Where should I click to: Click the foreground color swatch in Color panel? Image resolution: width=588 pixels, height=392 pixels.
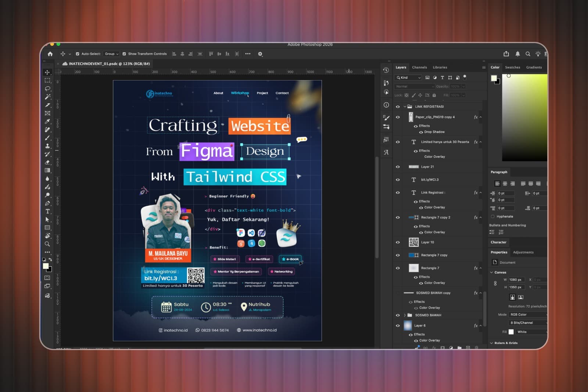pos(494,78)
